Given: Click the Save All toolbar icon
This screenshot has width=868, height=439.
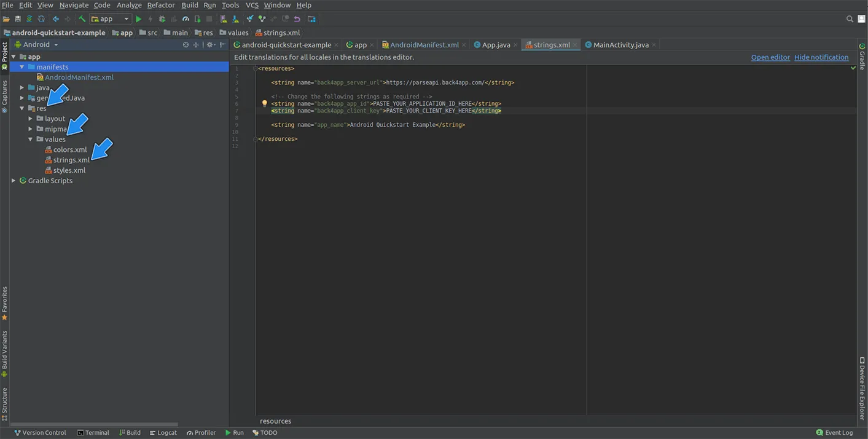Looking at the screenshot, I should tap(18, 19).
